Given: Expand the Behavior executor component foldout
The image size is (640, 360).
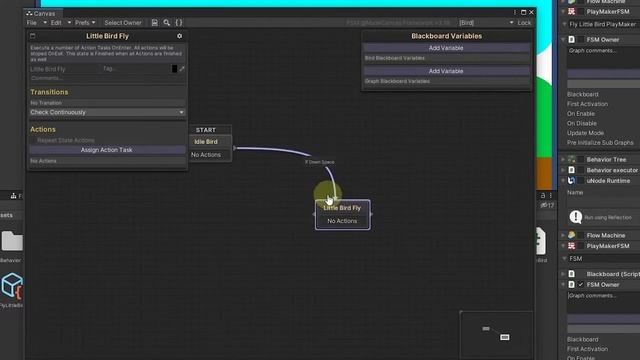Looking at the screenshot, I should [563, 170].
